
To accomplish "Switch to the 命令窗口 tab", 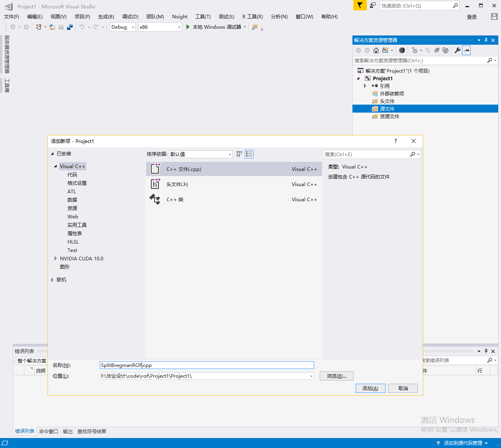I will click(x=49, y=431).
